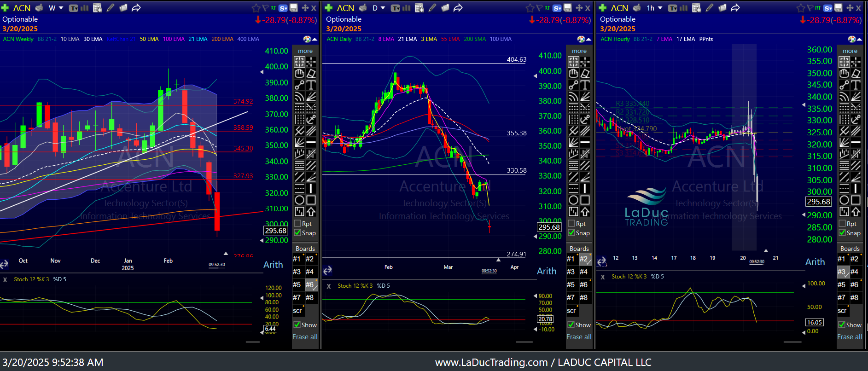This screenshot has width=868, height=371.
Task: Select the Fibonacci arcs tool in weekly toolbar
Action: pos(299,96)
